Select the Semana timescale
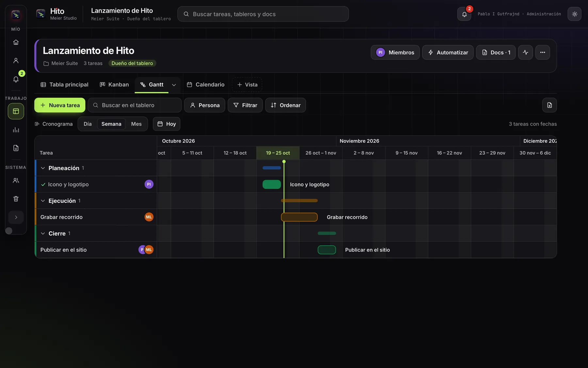The image size is (588, 368). pyautogui.click(x=111, y=124)
